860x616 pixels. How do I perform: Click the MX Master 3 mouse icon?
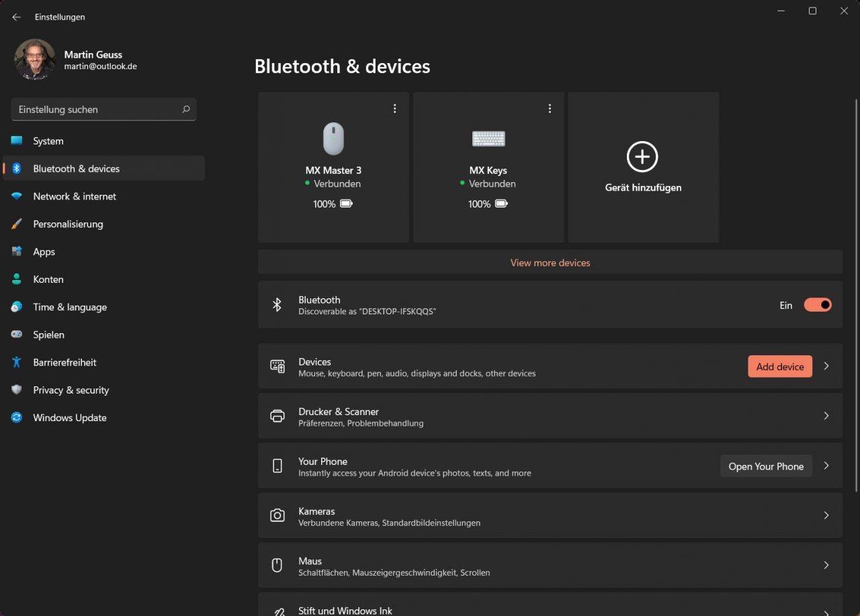pyautogui.click(x=333, y=138)
